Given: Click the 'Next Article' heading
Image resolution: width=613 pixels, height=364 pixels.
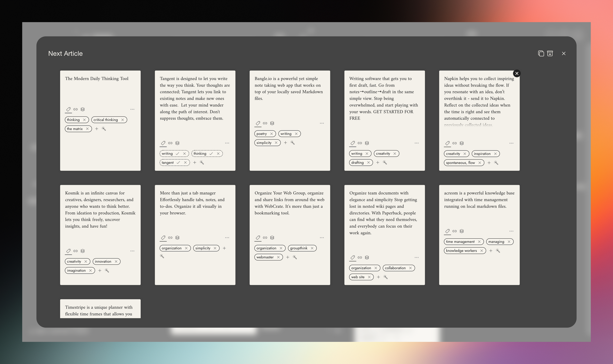Looking at the screenshot, I should tap(66, 54).
